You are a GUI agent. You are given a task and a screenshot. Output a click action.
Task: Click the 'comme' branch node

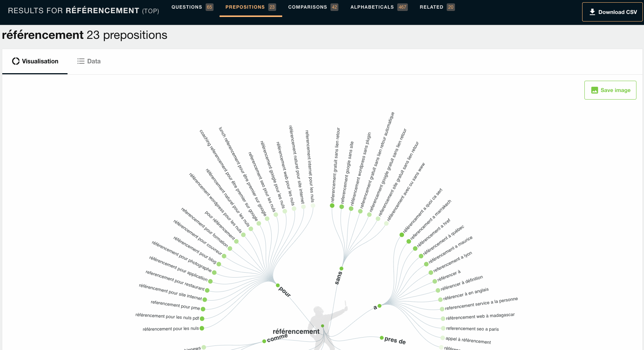click(264, 341)
